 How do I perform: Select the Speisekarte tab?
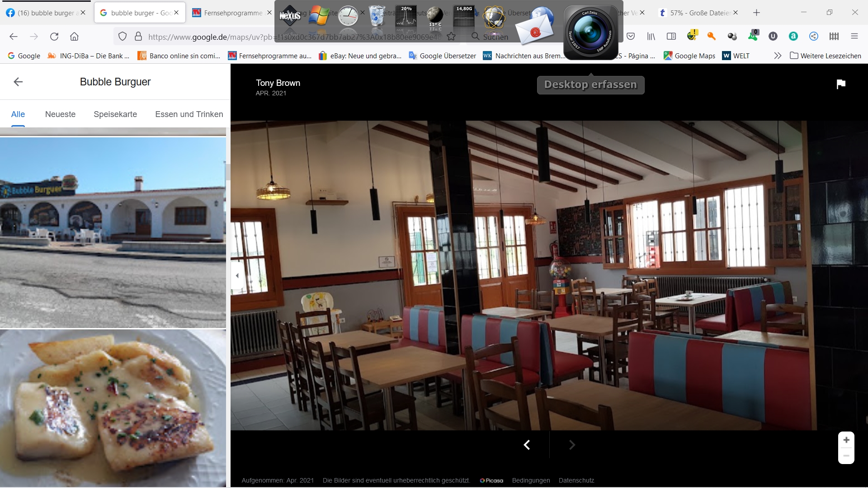click(115, 114)
